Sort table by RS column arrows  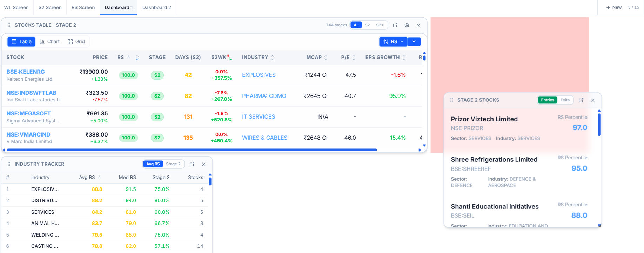point(137,58)
